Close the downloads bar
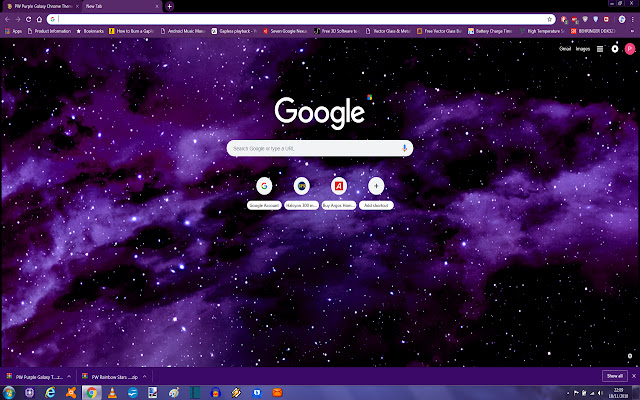The width and height of the screenshot is (640, 400). (x=634, y=376)
